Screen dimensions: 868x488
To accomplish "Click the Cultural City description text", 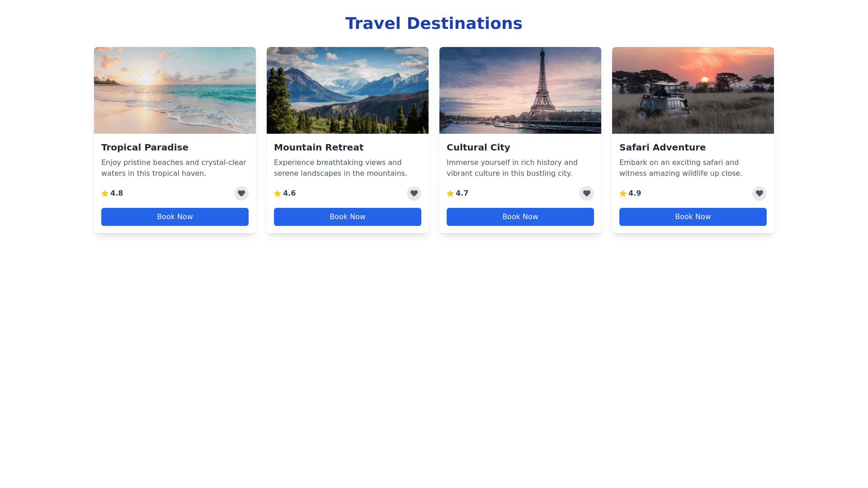I will [x=512, y=168].
